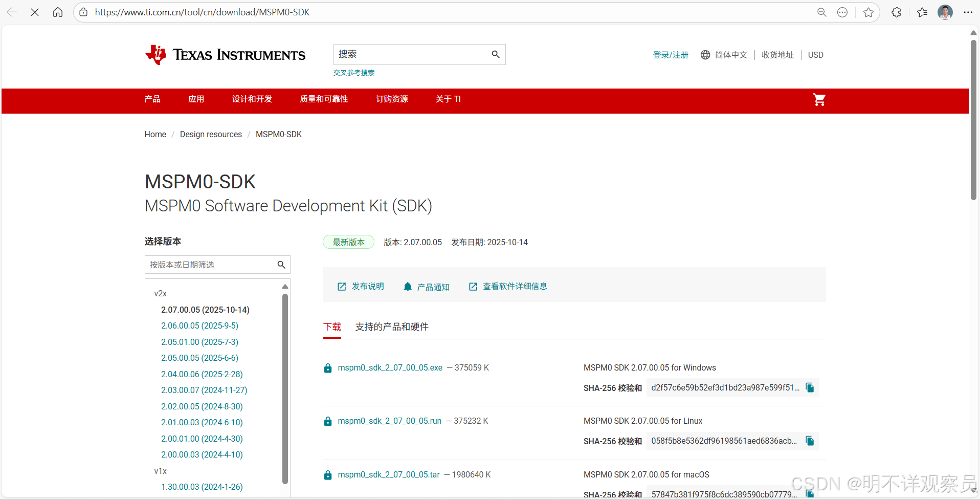Screen dimensions: 980x500
Task: Select version 2.07.00.05 (2025-10-14)
Action: (x=205, y=310)
